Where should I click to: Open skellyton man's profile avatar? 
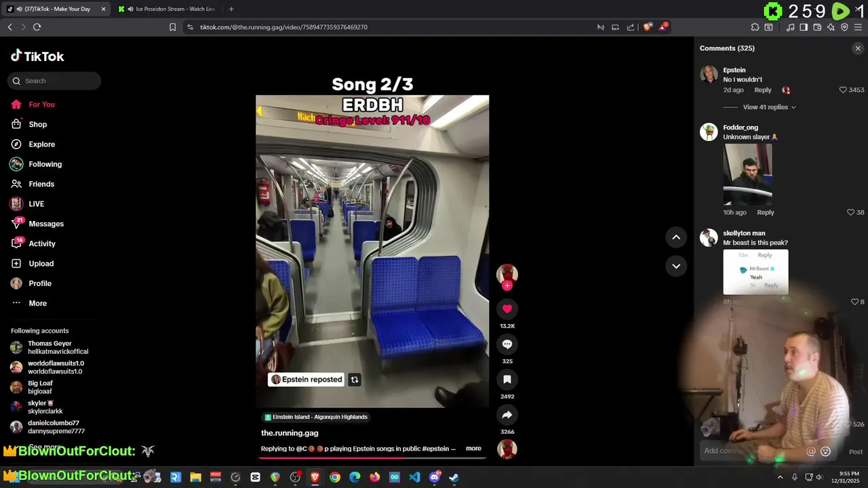(x=709, y=237)
